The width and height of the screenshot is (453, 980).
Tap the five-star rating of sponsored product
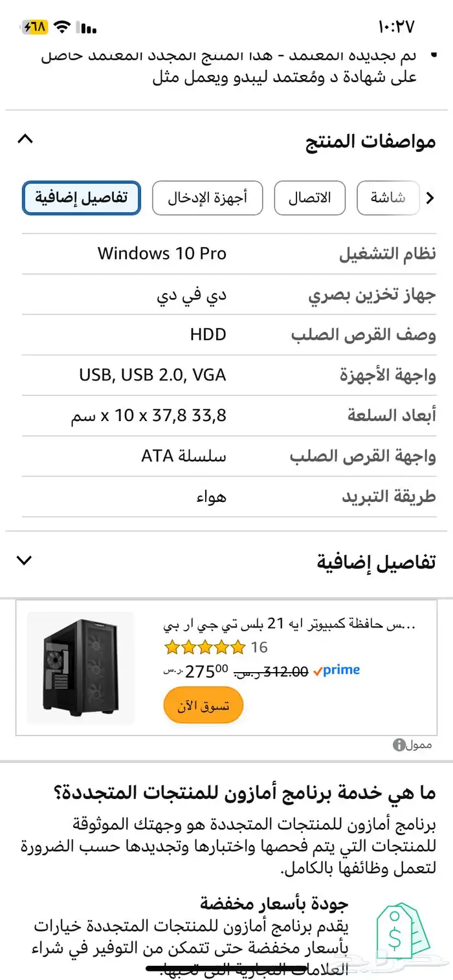pyautogui.click(x=204, y=647)
